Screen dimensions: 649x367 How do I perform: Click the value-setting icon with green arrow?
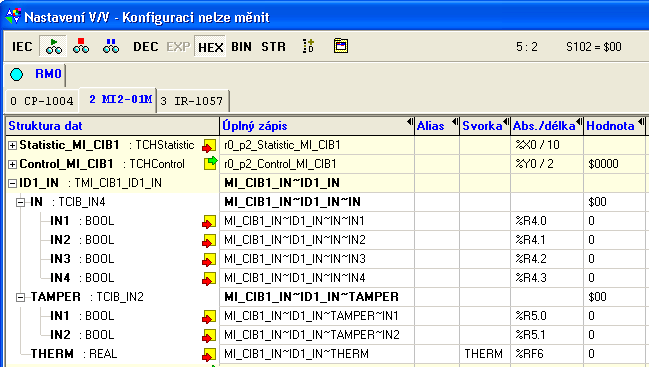coord(308,46)
